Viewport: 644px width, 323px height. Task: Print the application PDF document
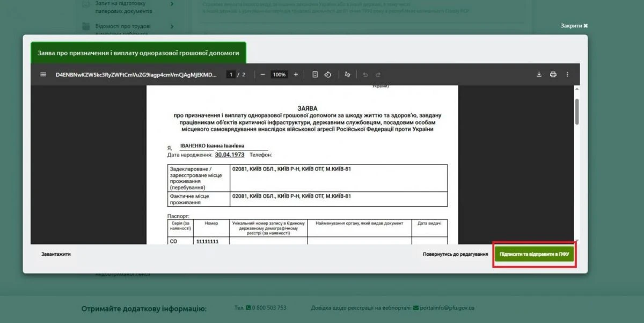pos(553,75)
